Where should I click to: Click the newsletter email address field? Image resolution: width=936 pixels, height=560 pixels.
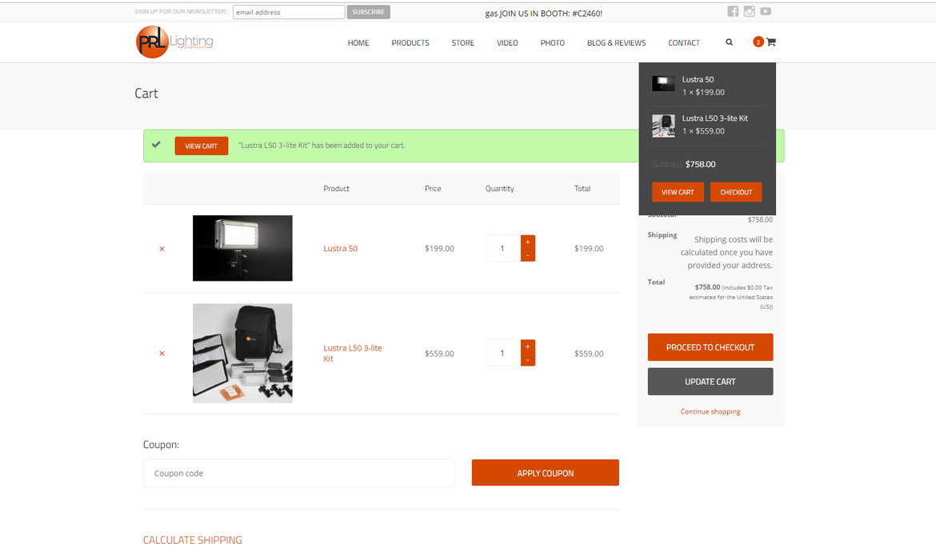(289, 12)
